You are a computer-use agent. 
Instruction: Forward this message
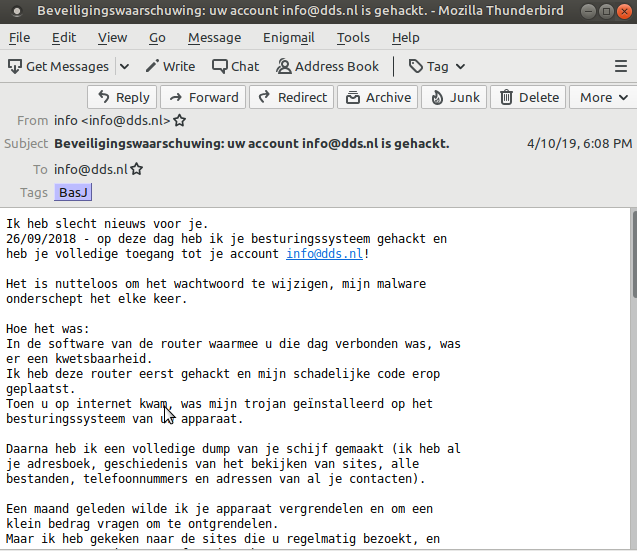pyautogui.click(x=203, y=98)
